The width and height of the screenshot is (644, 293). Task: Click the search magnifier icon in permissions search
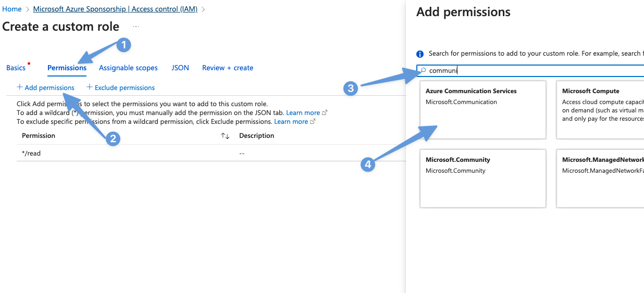423,71
